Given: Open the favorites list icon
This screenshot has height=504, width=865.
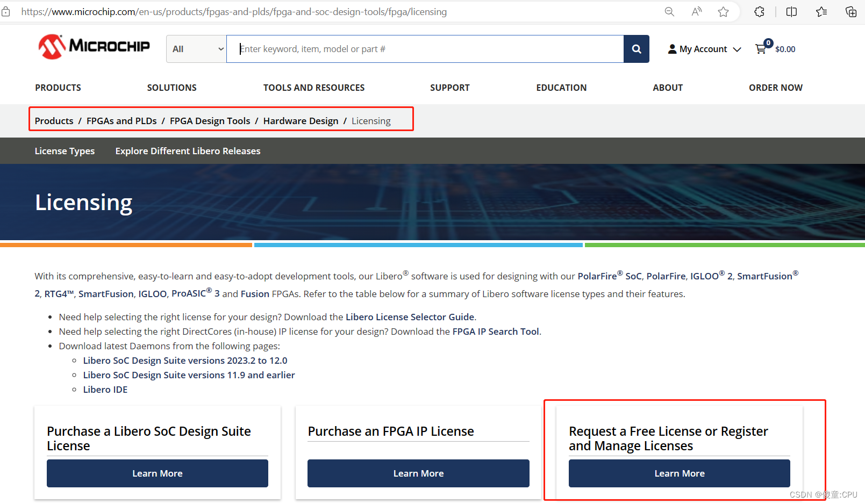Looking at the screenshot, I should pyautogui.click(x=821, y=12).
